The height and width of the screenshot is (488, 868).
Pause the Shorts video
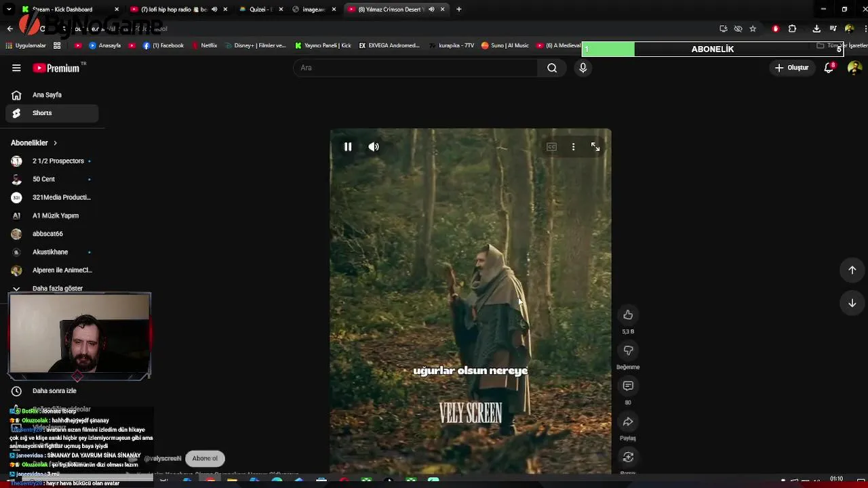click(x=348, y=146)
